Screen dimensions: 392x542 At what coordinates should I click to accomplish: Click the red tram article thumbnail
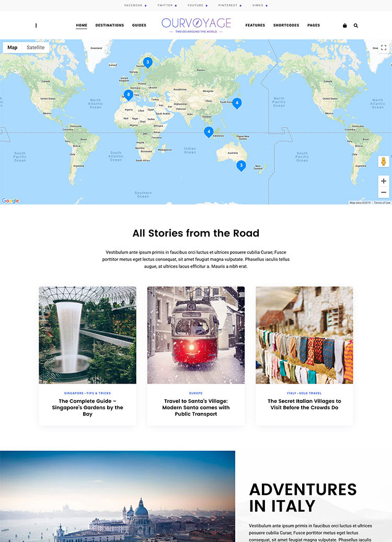[195, 335]
